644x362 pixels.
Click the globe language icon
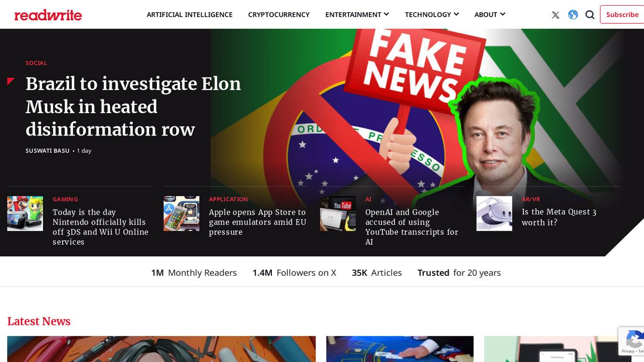(573, 15)
